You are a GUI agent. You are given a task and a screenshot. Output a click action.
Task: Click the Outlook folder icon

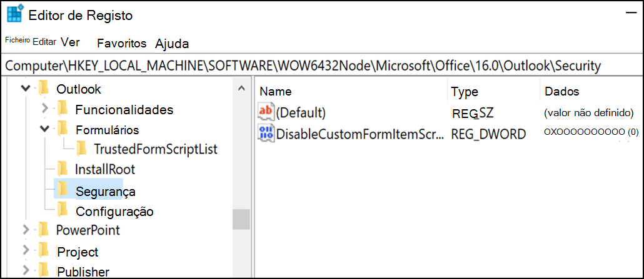43,88
